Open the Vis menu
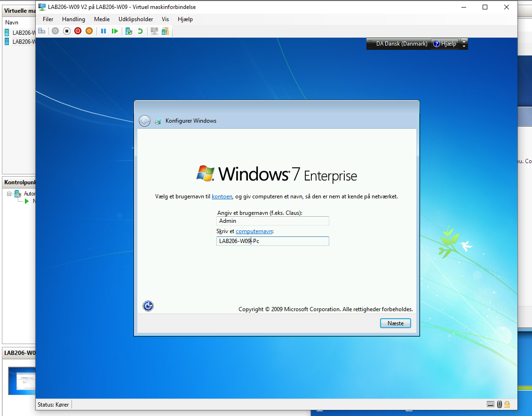 tap(165, 19)
